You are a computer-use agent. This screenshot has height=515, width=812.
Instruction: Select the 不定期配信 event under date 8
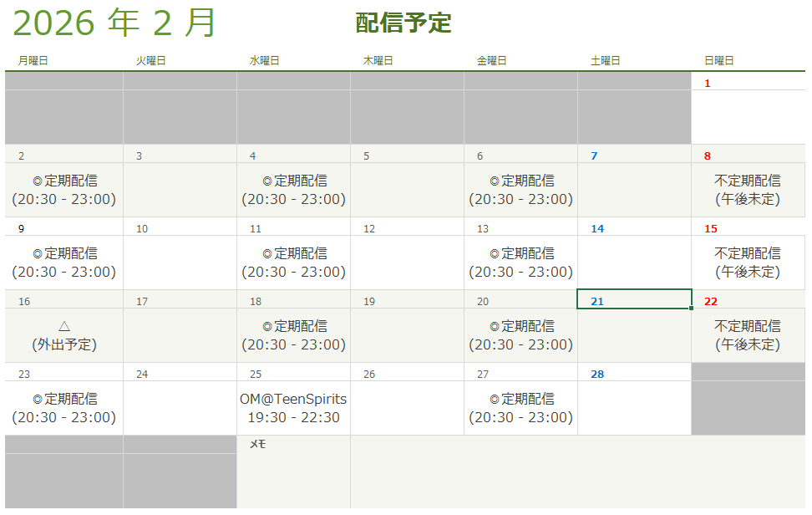click(x=748, y=190)
